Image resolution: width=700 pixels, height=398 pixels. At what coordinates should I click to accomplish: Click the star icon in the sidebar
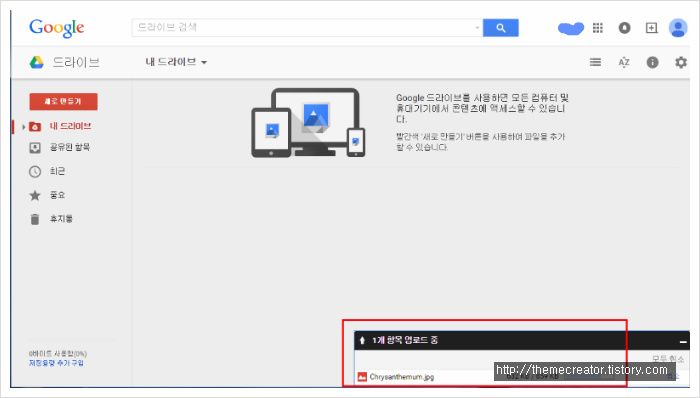tap(35, 195)
